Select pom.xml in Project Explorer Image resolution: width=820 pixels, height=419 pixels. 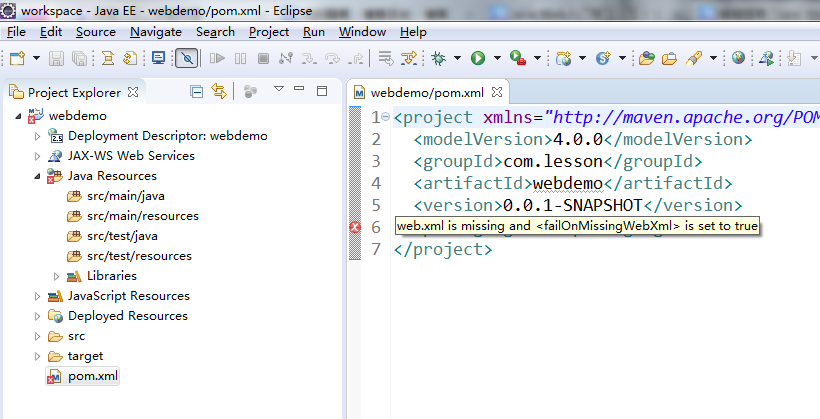(83, 376)
